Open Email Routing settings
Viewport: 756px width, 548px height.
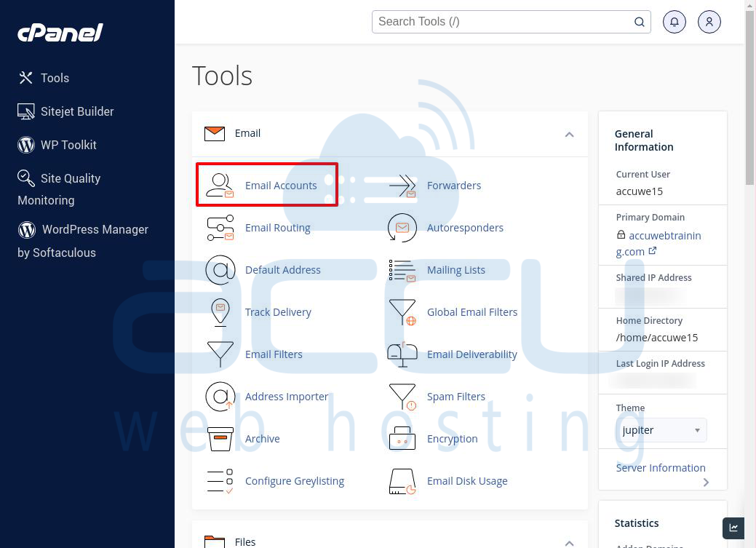click(220, 227)
